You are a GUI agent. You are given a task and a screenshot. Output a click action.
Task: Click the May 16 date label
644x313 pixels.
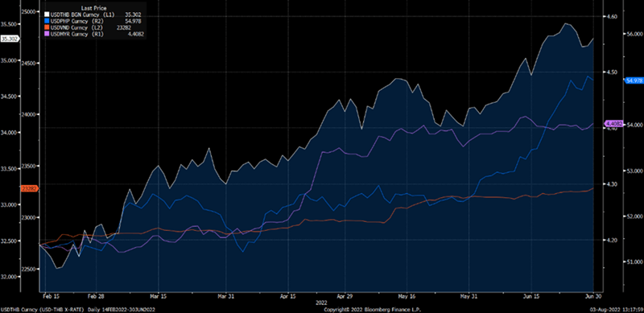(x=406, y=295)
